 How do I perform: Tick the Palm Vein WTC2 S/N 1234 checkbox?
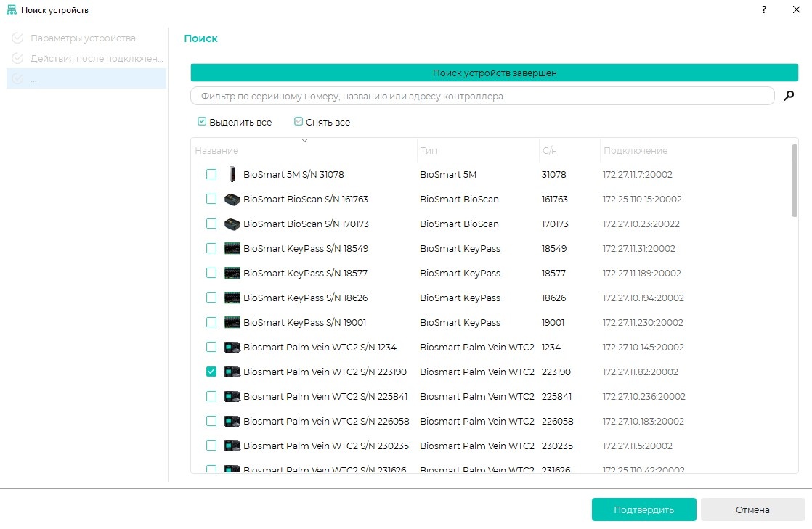point(211,348)
